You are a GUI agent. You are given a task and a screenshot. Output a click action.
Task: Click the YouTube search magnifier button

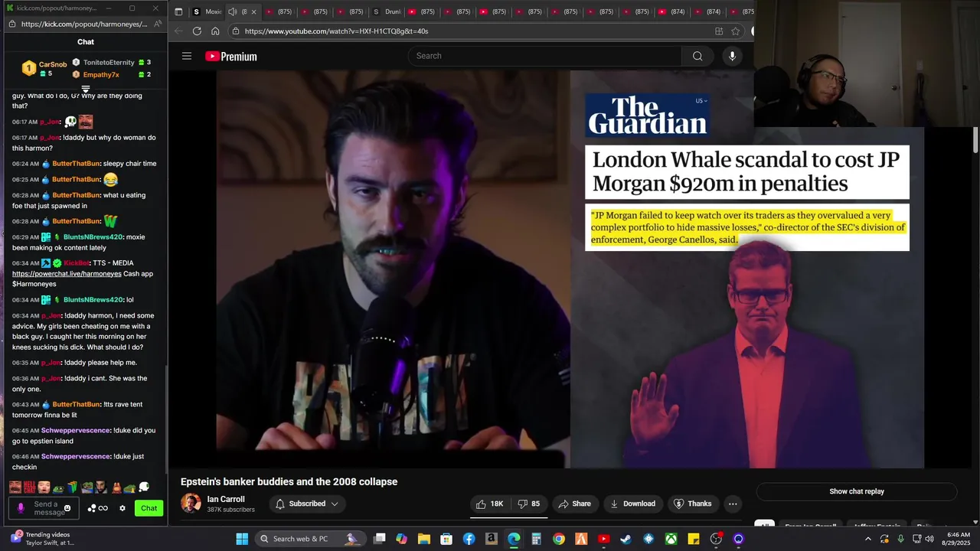pyautogui.click(x=697, y=56)
